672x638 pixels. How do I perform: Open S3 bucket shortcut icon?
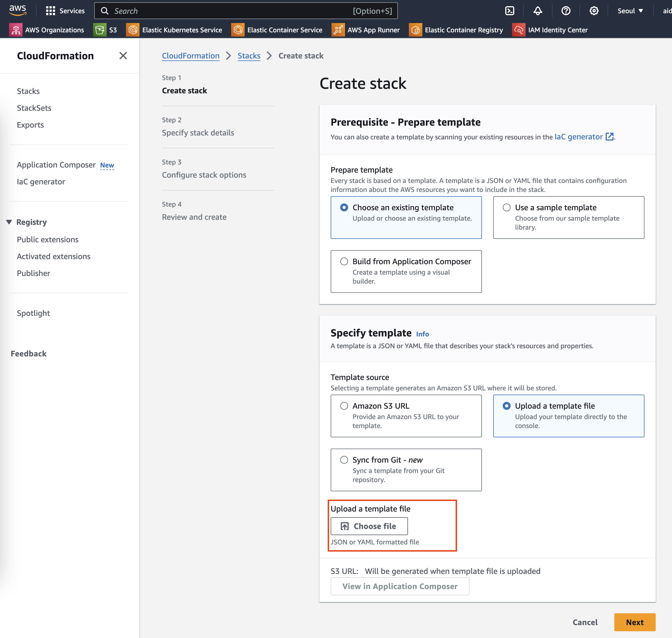coord(100,30)
